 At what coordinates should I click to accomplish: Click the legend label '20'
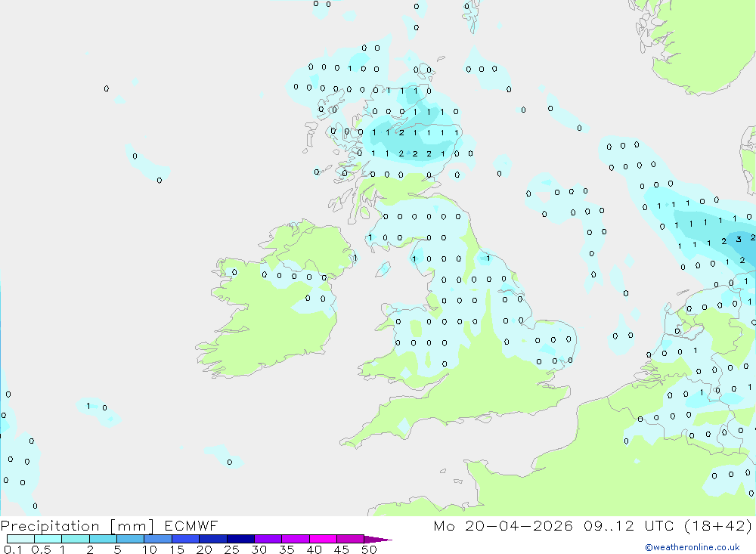tap(204, 549)
